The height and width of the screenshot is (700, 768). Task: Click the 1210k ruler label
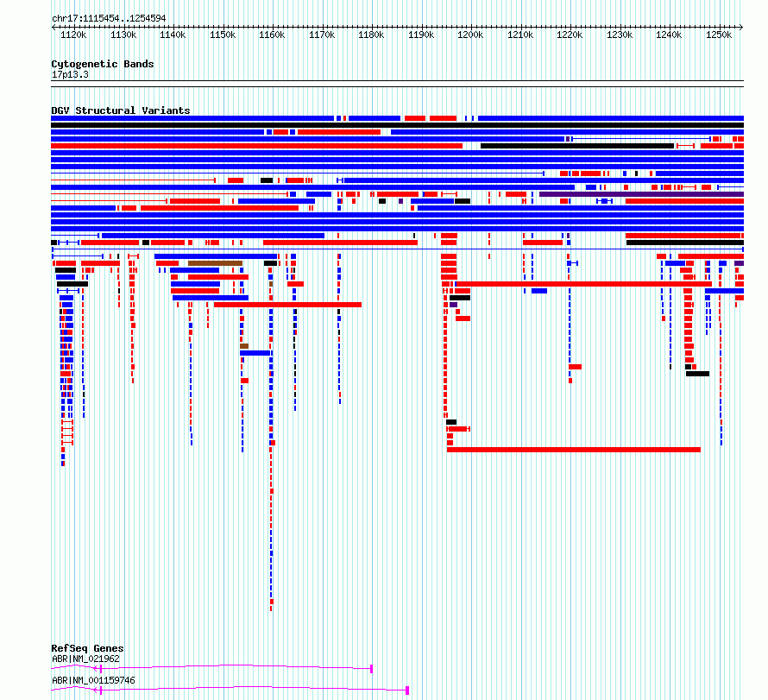coord(520,35)
